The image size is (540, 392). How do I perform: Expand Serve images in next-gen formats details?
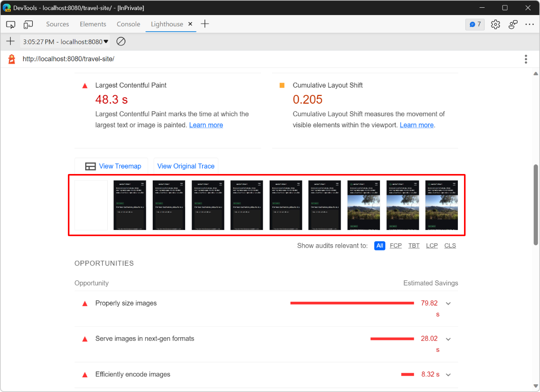pos(448,339)
